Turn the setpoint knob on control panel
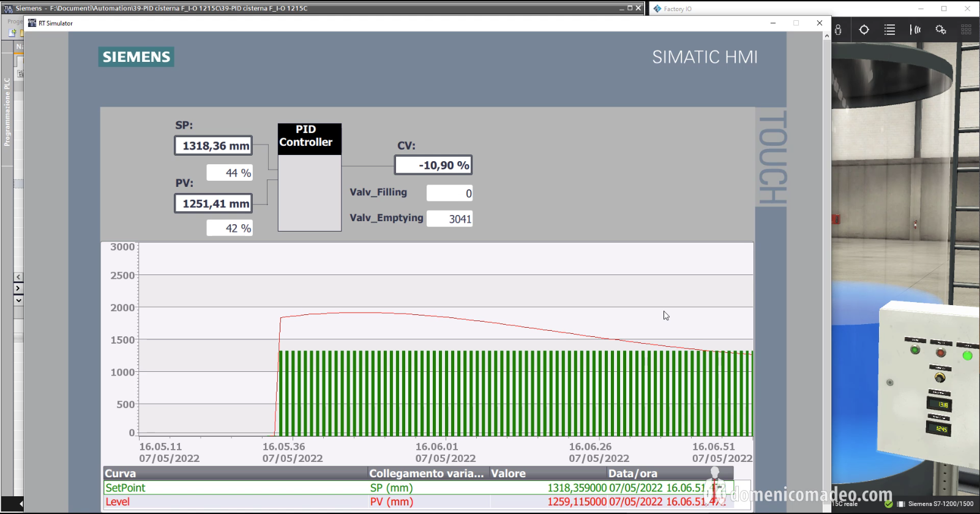The height and width of the screenshot is (514, 980). pos(940,377)
